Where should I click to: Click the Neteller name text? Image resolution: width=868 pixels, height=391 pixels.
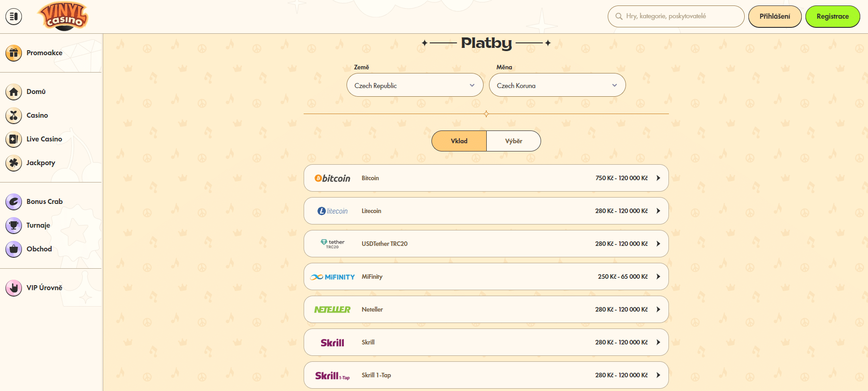372,309
